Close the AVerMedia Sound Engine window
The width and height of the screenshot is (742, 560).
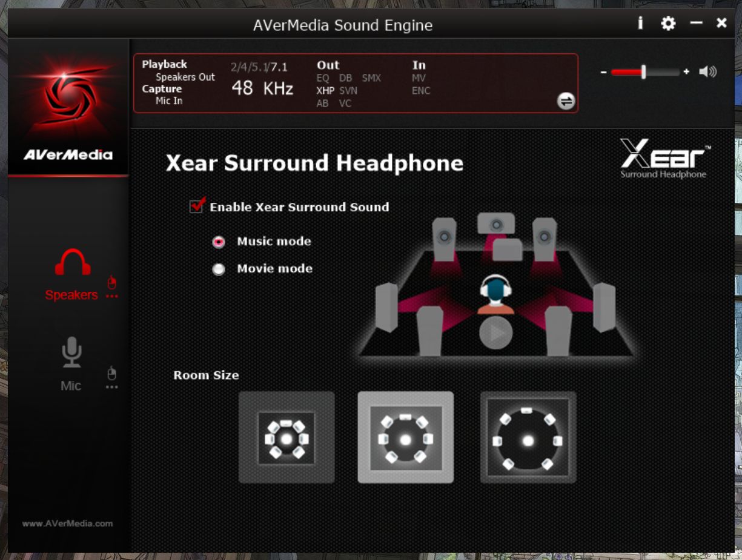[x=721, y=23]
